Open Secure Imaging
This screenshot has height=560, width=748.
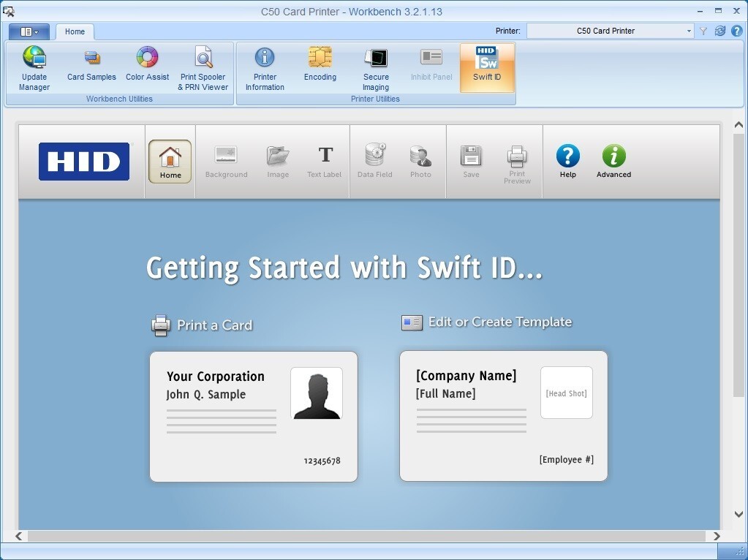tap(376, 68)
